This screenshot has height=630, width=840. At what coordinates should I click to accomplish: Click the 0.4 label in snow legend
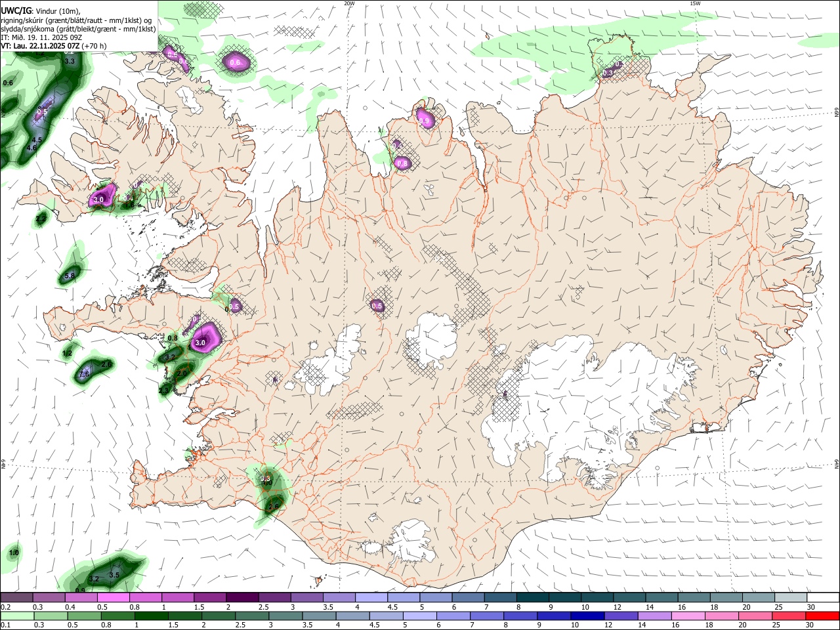(70, 607)
